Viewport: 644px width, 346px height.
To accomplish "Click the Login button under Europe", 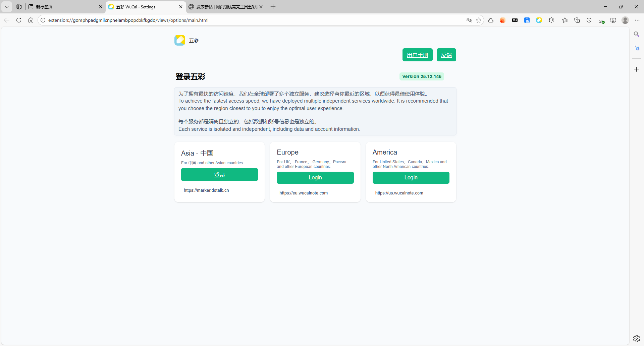I will (x=315, y=178).
